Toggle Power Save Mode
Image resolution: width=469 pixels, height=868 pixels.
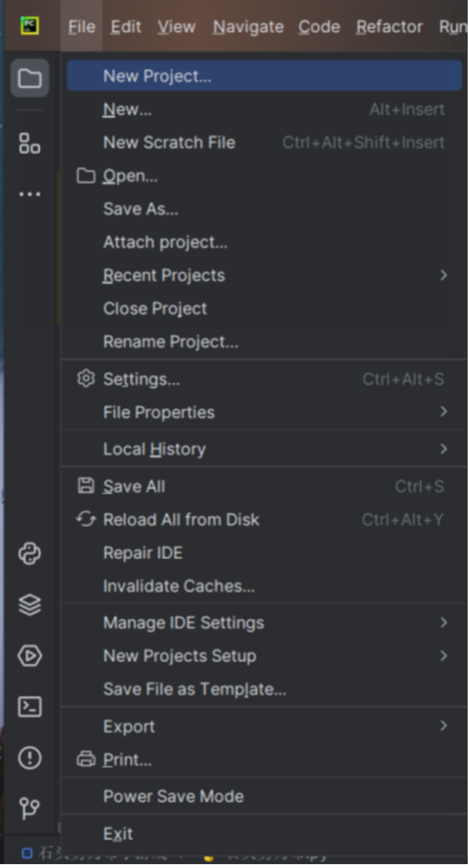tap(173, 796)
